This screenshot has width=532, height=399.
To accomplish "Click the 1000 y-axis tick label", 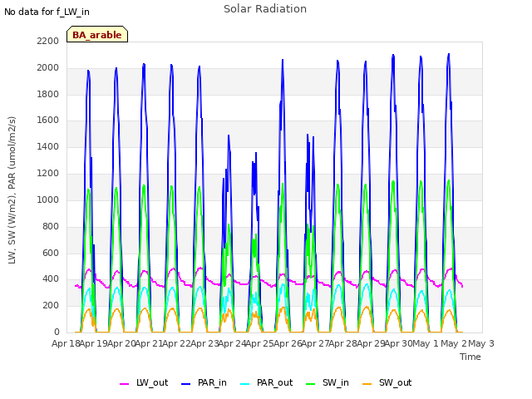I will point(48,199).
